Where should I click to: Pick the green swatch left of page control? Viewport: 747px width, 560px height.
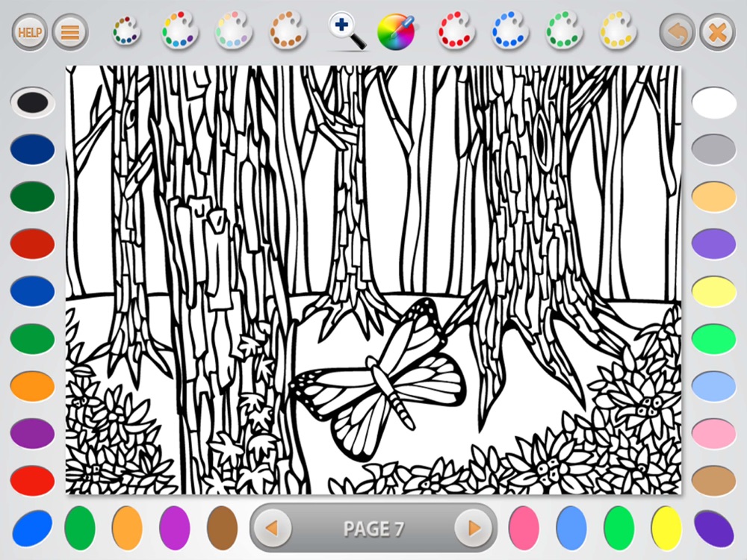pyautogui.click(x=80, y=528)
